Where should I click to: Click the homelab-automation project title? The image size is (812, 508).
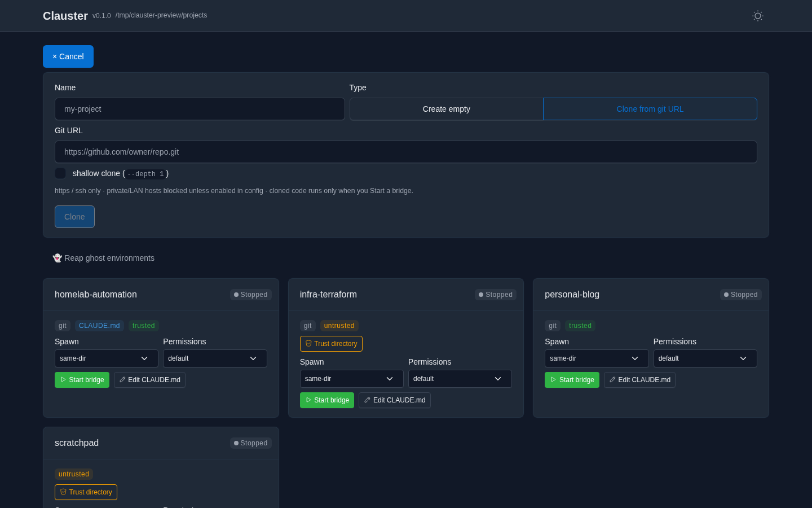coord(96,295)
